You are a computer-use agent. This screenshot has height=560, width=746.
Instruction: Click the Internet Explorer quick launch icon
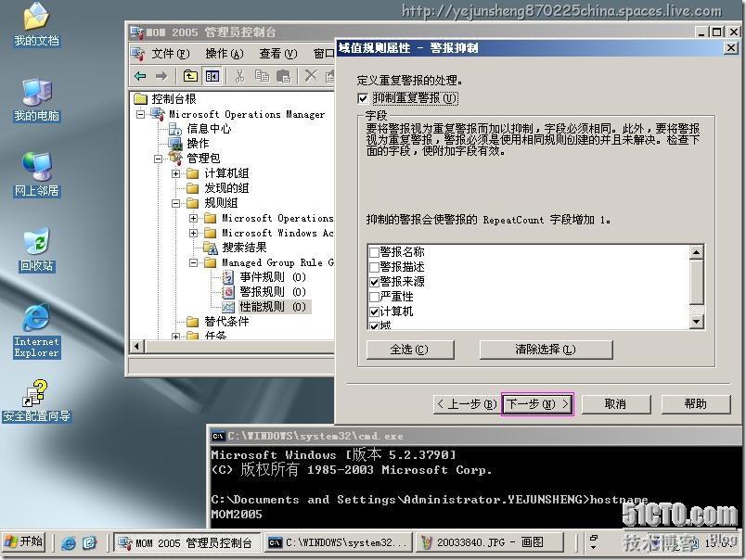(x=69, y=543)
